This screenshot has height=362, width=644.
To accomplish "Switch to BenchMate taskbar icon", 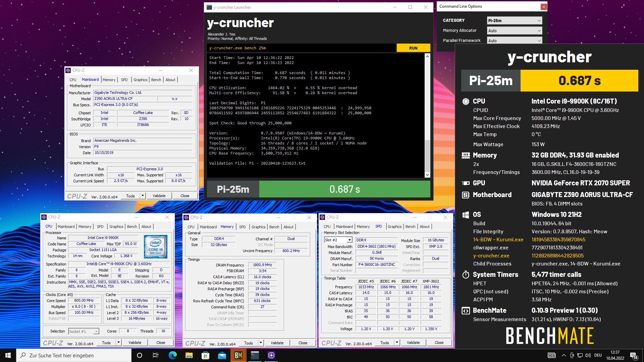I will pos(238,355).
